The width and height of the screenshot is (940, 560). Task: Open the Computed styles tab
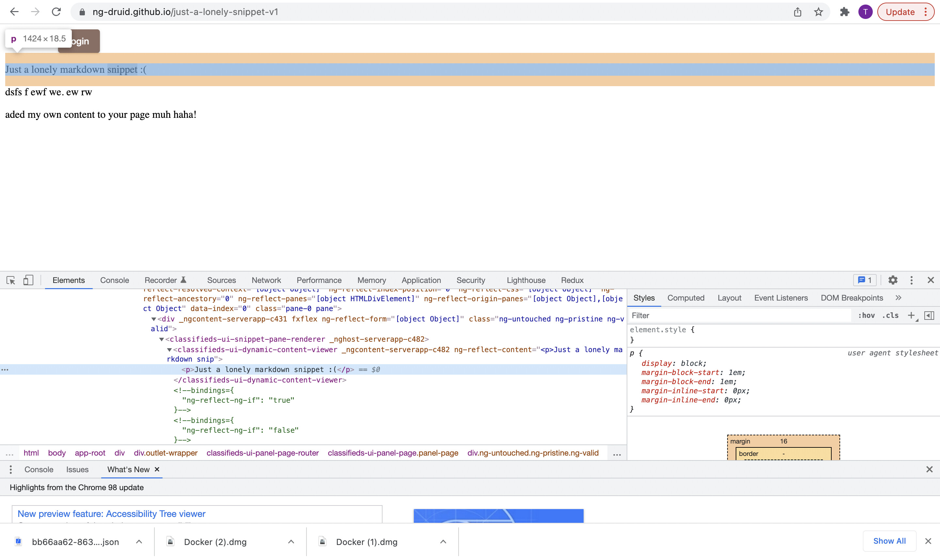[x=685, y=298]
